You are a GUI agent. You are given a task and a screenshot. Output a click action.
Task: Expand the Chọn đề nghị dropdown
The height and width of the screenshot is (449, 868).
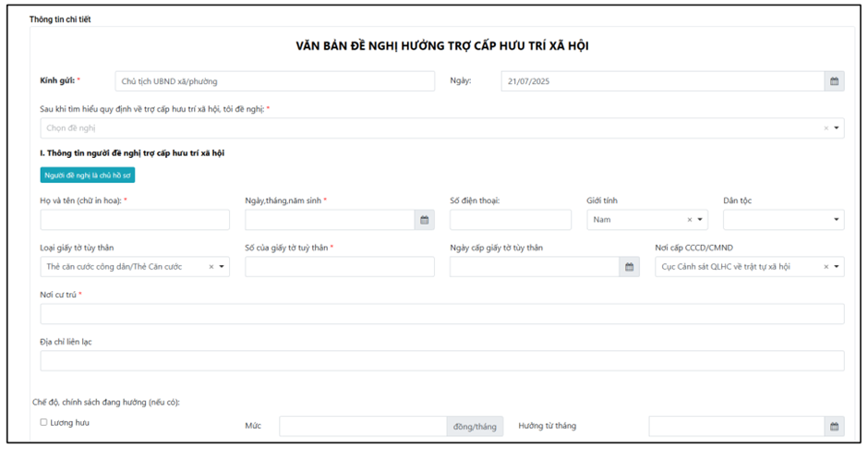(837, 128)
